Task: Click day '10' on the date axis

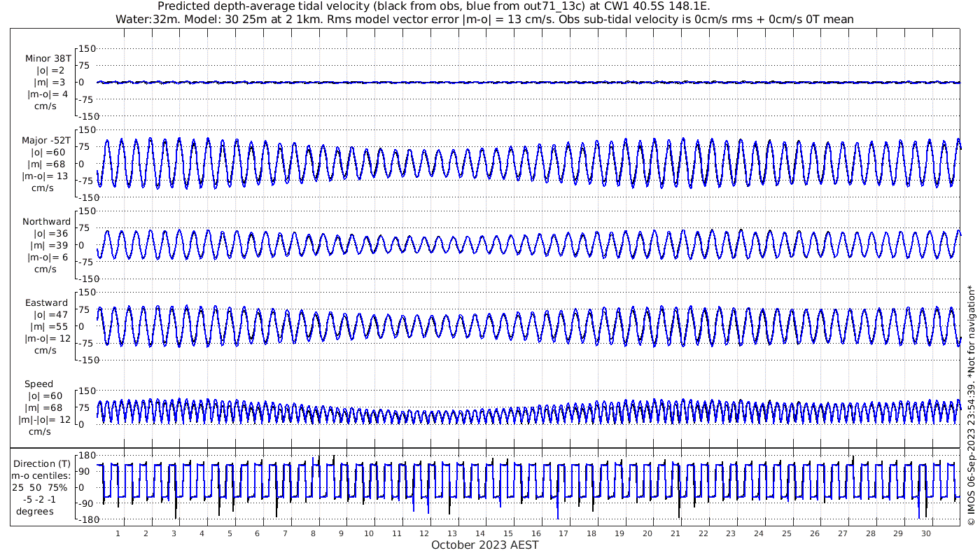Action: click(x=369, y=533)
